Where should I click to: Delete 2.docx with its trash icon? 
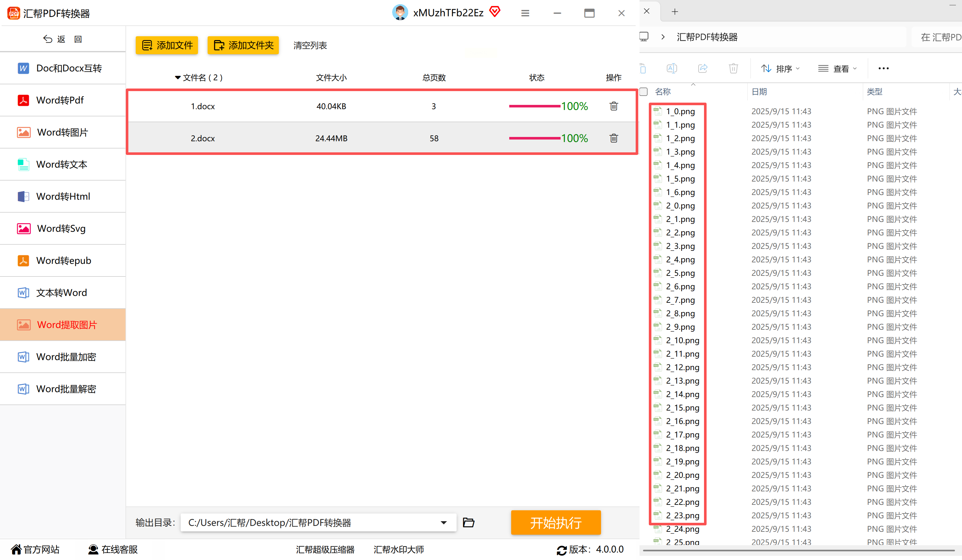click(614, 138)
